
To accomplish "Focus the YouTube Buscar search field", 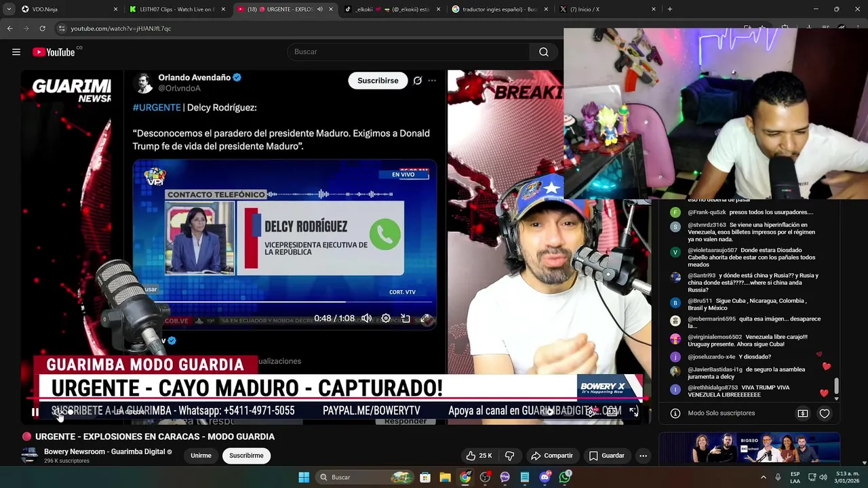I will [408, 52].
